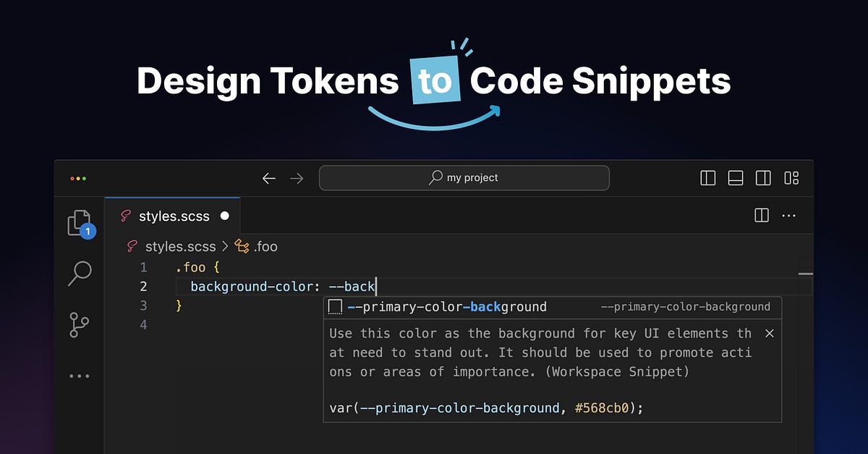
Task: Navigate back using the left arrow
Action: [268, 177]
